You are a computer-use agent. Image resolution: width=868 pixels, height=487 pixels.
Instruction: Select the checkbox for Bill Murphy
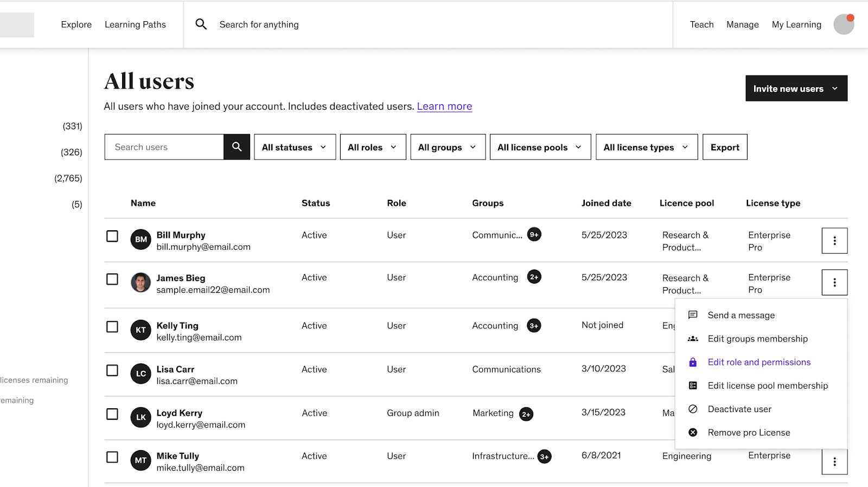(x=112, y=236)
